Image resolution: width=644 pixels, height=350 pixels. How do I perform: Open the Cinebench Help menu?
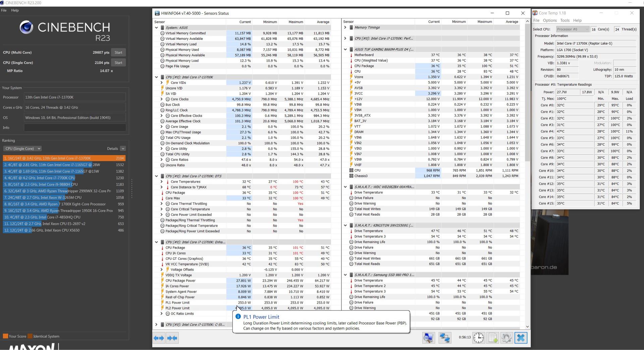pyautogui.click(x=15, y=10)
